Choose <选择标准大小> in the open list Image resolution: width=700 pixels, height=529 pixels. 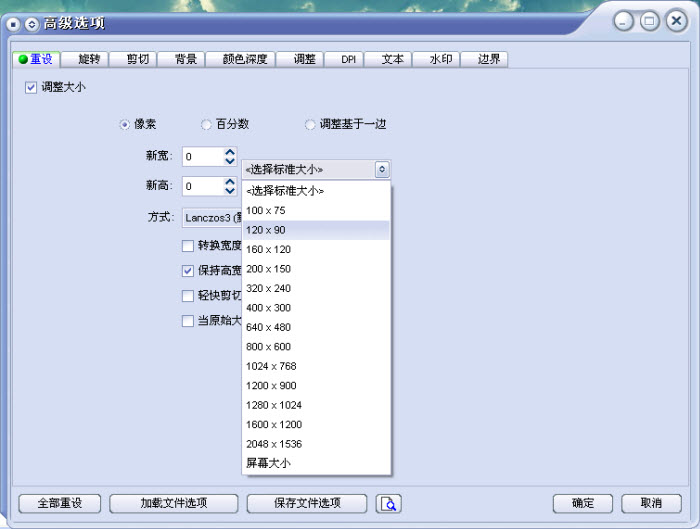(316, 191)
